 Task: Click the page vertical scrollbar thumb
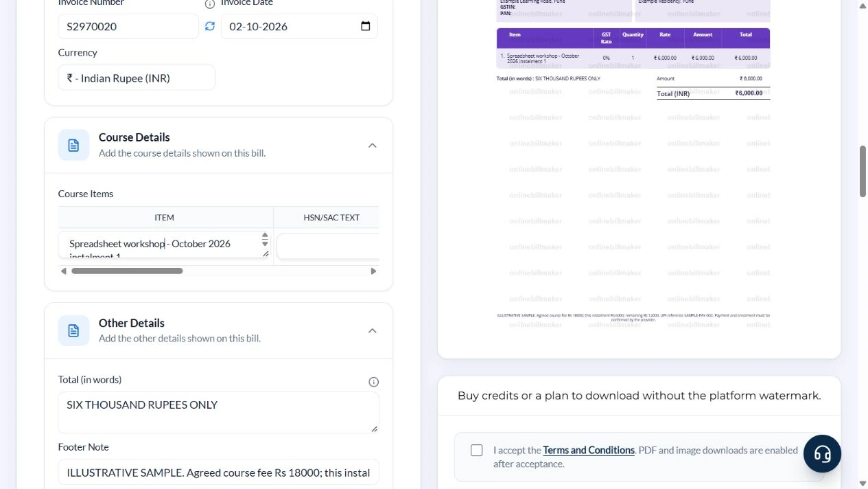point(863,171)
